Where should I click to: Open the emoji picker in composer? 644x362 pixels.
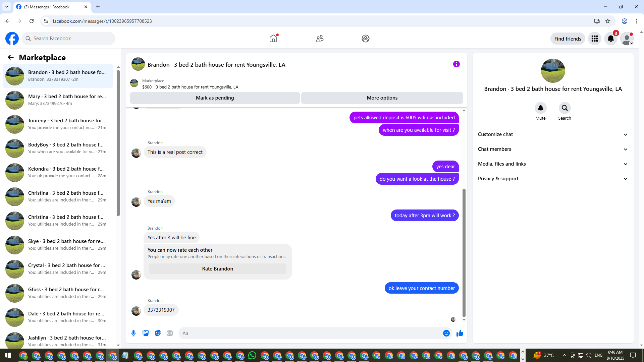(446, 333)
